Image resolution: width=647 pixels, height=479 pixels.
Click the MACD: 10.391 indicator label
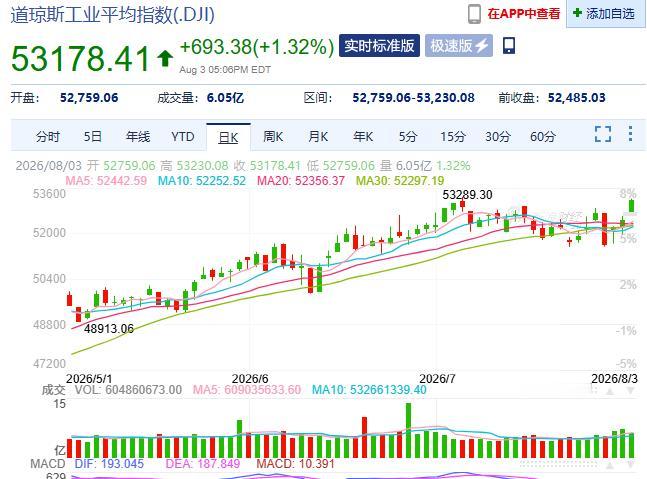point(295,464)
